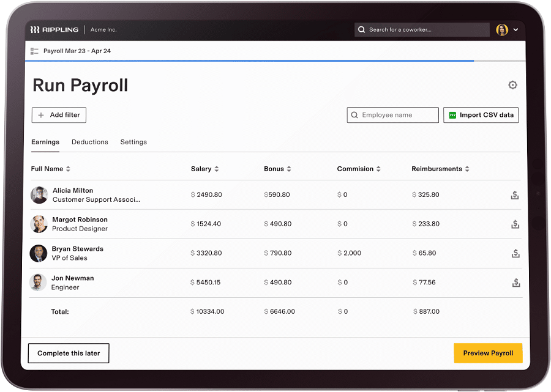Image resolution: width=551 pixels, height=392 pixels.
Task: Open pay details icon for Bryan Stewards
Action: 515,253
